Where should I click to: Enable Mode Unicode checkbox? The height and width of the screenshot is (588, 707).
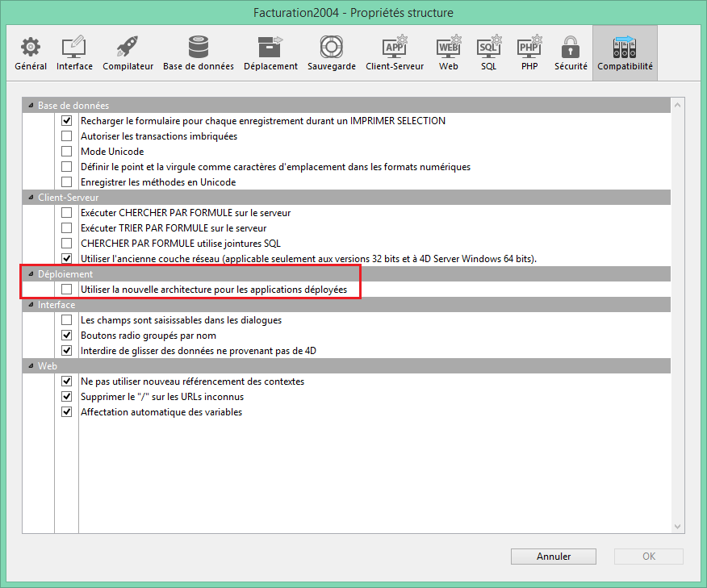click(x=67, y=152)
